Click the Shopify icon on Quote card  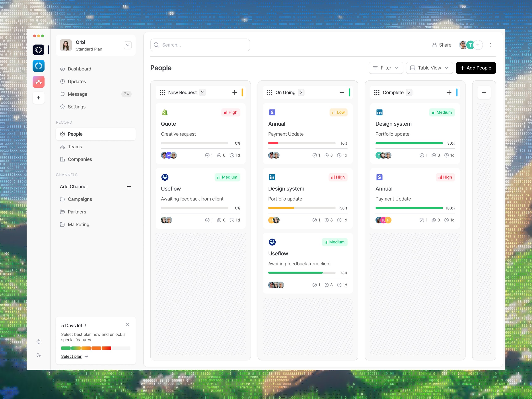point(165,112)
